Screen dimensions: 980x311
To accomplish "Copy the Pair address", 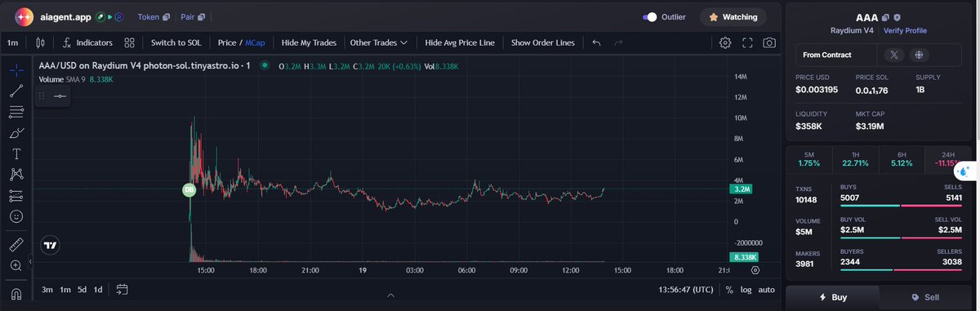I will [x=201, y=16].
